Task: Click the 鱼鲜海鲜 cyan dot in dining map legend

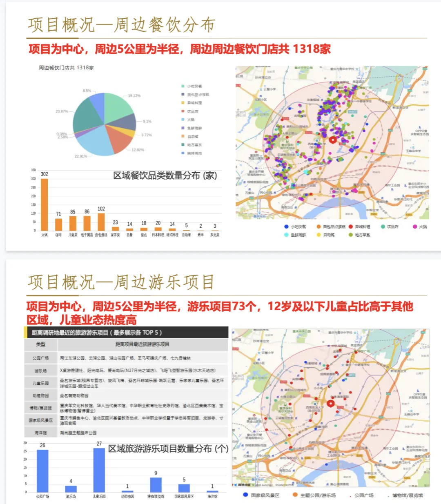Action: (286, 235)
